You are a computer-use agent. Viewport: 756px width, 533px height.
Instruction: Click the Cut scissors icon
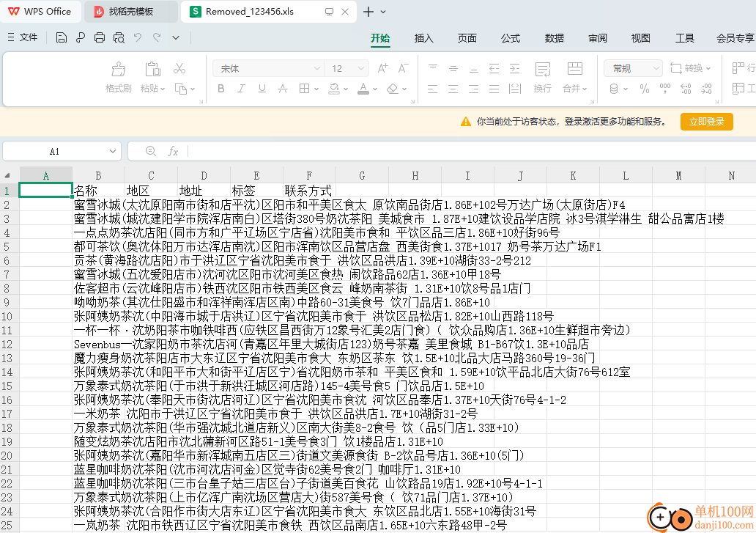pyautogui.click(x=179, y=68)
